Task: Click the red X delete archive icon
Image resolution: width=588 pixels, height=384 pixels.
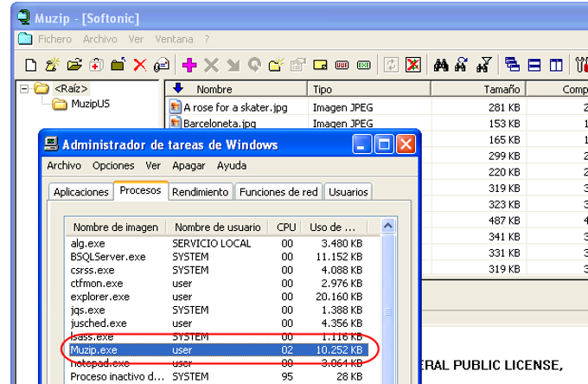Action: (x=140, y=65)
